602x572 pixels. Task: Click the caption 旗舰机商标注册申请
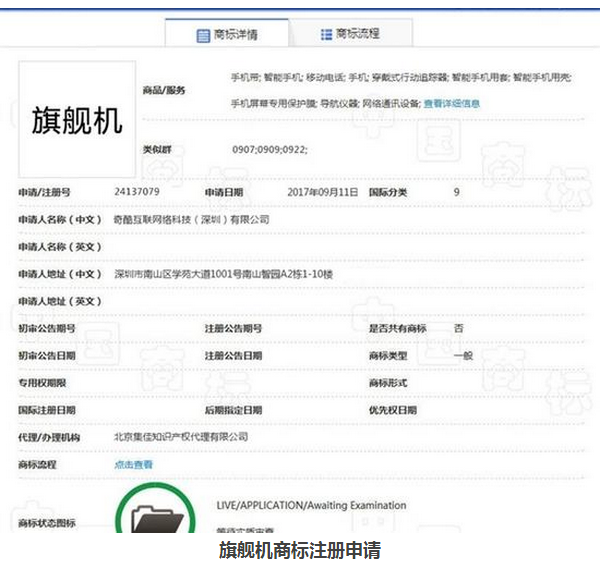300,550
